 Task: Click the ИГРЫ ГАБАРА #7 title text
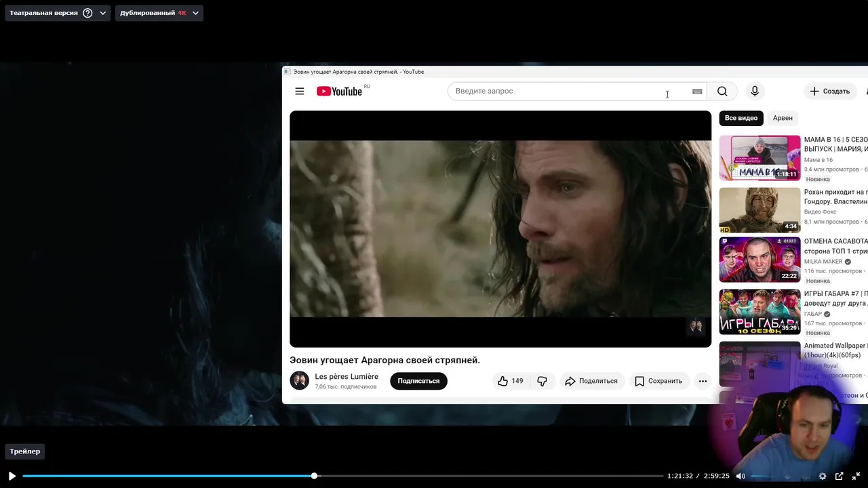pos(835,298)
